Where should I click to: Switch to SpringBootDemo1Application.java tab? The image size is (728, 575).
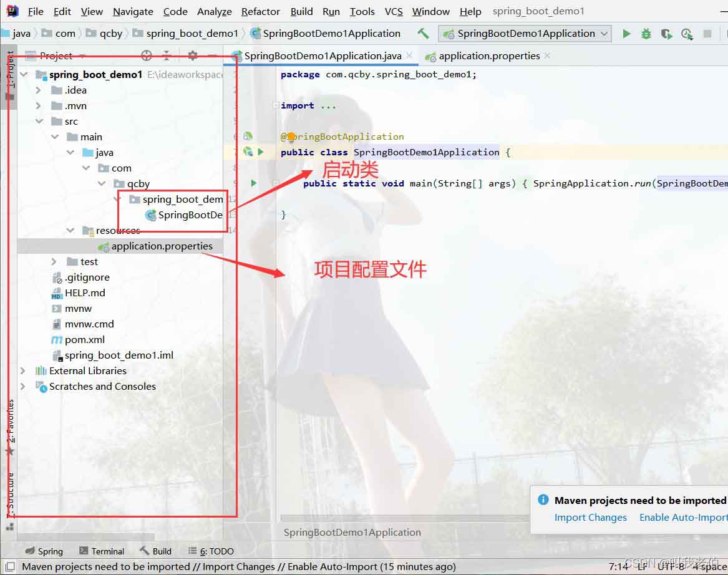323,56
